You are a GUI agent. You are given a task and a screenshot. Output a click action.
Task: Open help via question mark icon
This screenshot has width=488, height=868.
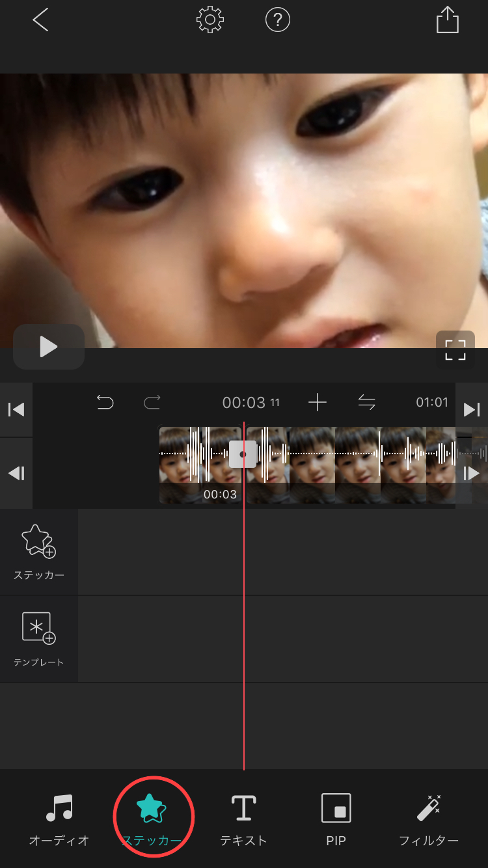[x=277, y=21]
